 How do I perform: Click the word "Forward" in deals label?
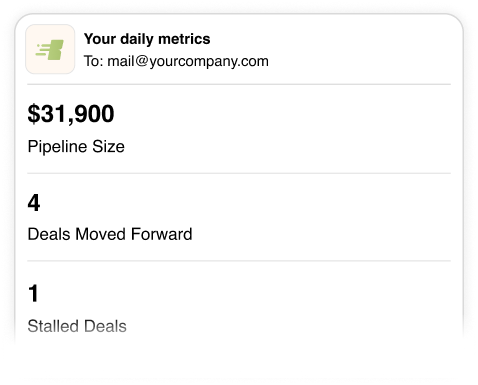pyautogui.click(x=162, y=234)
